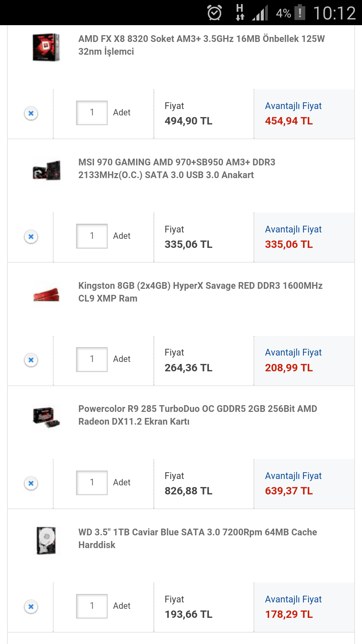
Task: Tap the red Kingston RAM thumbnail
Action: [46, 294]
